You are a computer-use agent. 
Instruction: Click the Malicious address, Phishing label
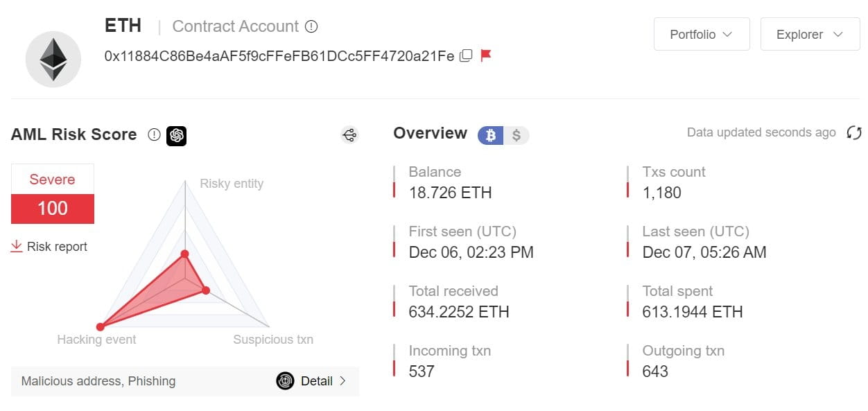tap(98, 381)
